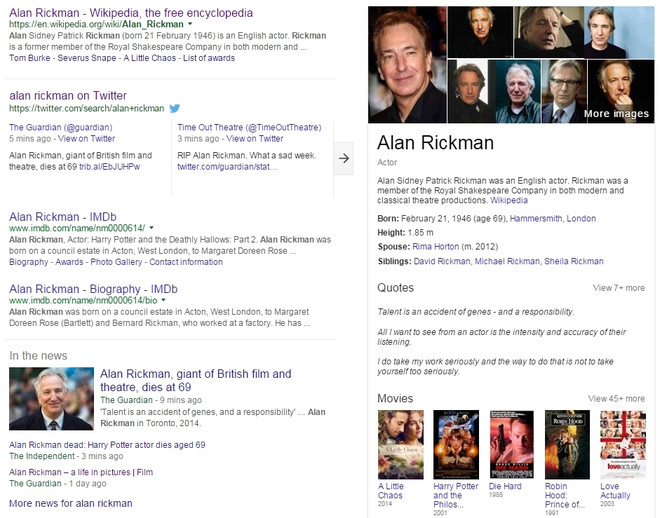Click View on Twitter under Guardian tweet

click(86, 138)
